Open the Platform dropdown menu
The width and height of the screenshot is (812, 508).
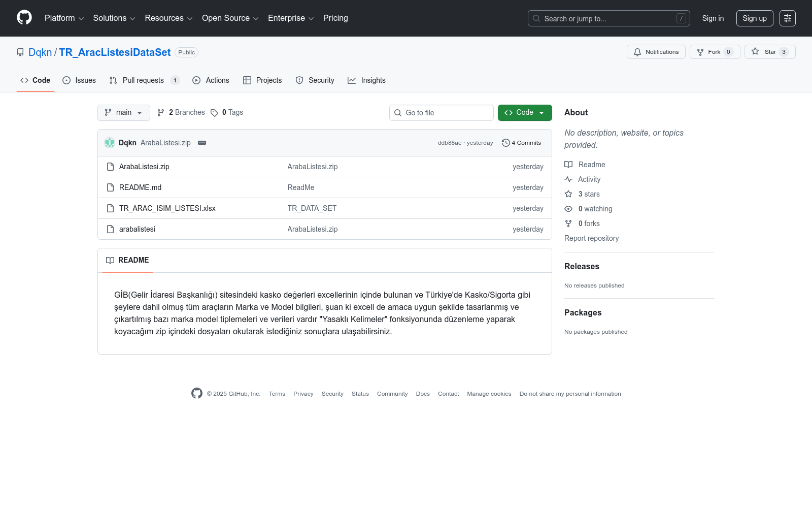(x=64, y=18)
